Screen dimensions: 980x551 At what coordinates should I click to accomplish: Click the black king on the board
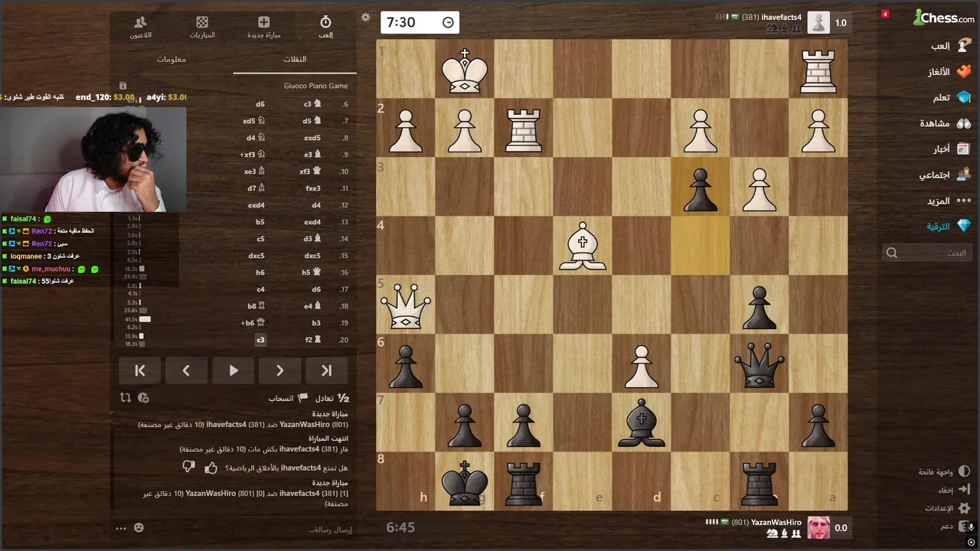(465, 481)
